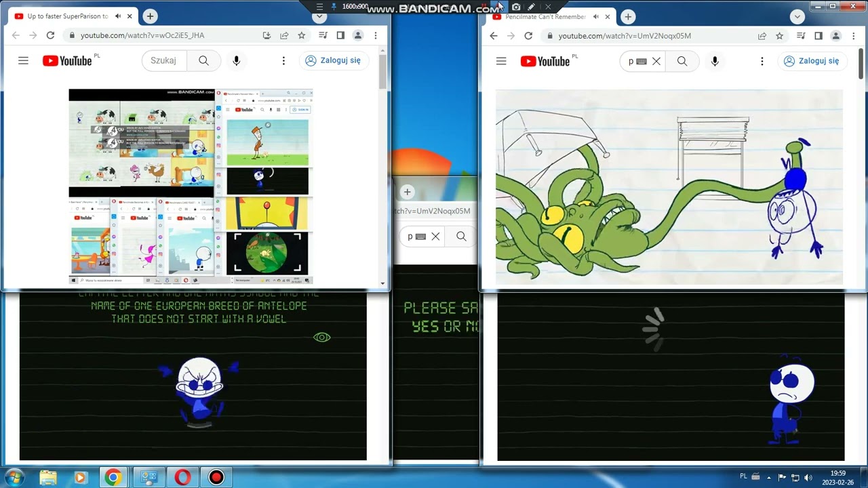The image size is (868, 488).
Task: Start voice search in right YouTube window
Action: (715, 61)
